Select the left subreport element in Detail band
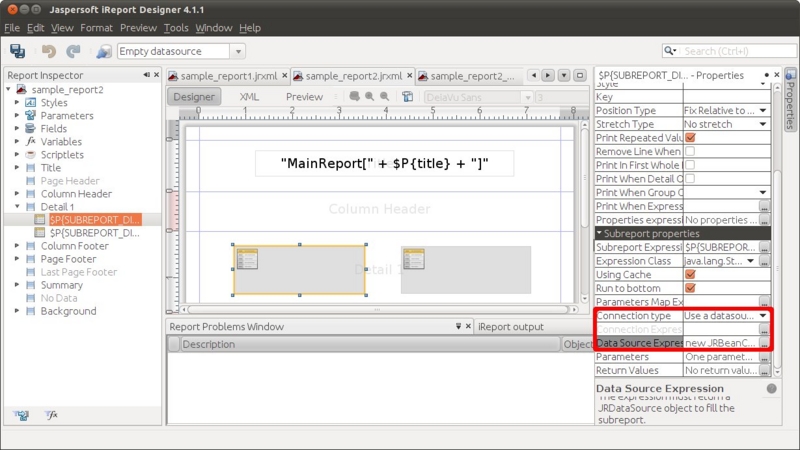The image size is (800, 450). click(299, 270)
